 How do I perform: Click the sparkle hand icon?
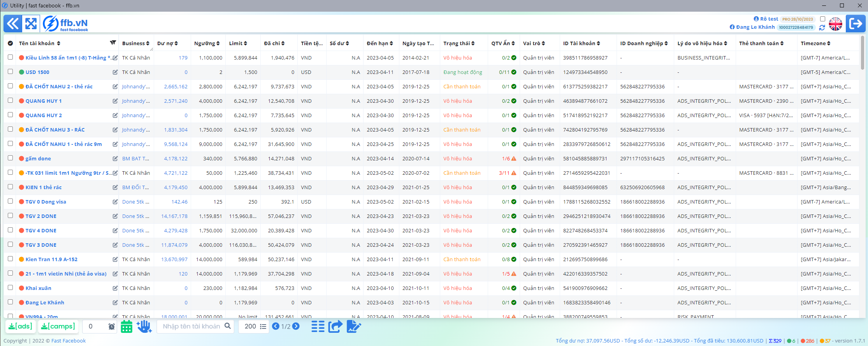point(144,327)
